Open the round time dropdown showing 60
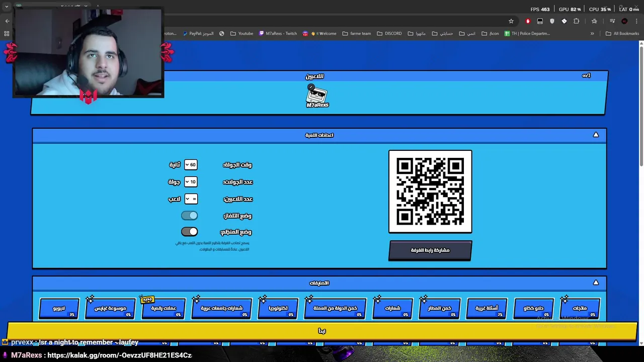This screenshot has height=362, width=644. tap(191, 164)
